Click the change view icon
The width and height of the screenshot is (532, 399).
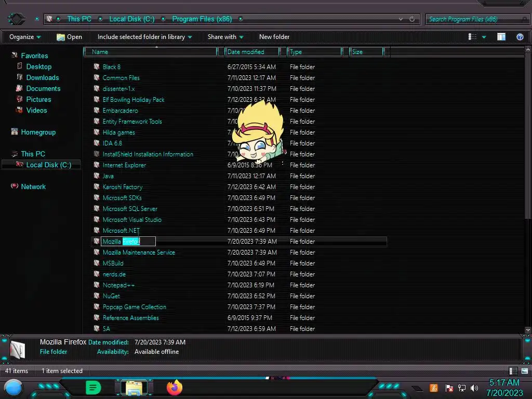pyautogui.click(x=472, y=37)
